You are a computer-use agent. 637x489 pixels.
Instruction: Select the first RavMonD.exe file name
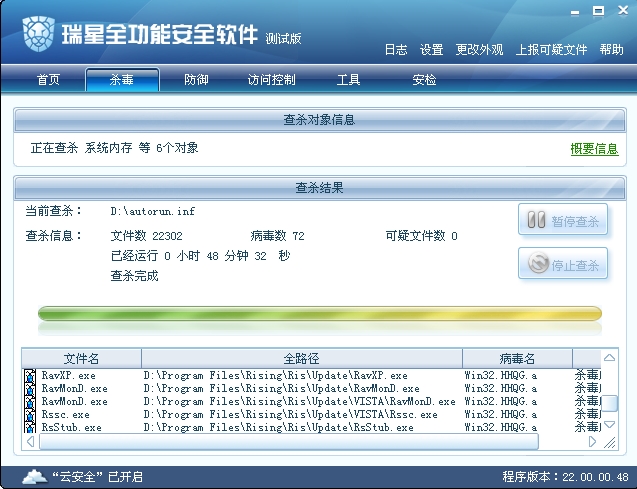(x=74, y=389)
